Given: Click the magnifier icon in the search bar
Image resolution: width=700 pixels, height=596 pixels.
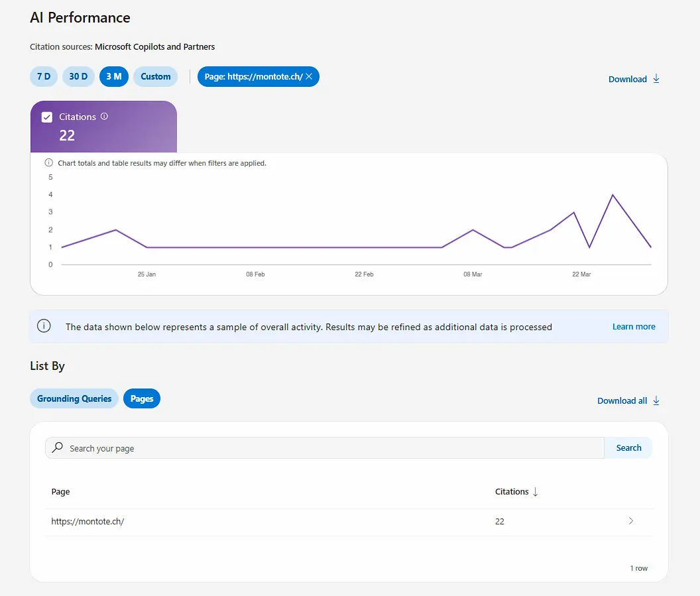Looking at the screenshot, I should click(57, 447).
